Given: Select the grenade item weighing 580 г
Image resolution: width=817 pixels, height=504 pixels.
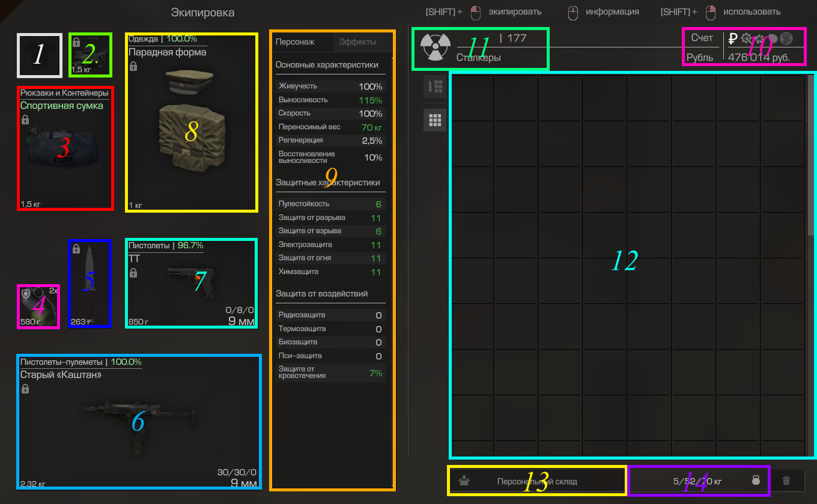Looking at the screenshot, I should coord(38,306).
